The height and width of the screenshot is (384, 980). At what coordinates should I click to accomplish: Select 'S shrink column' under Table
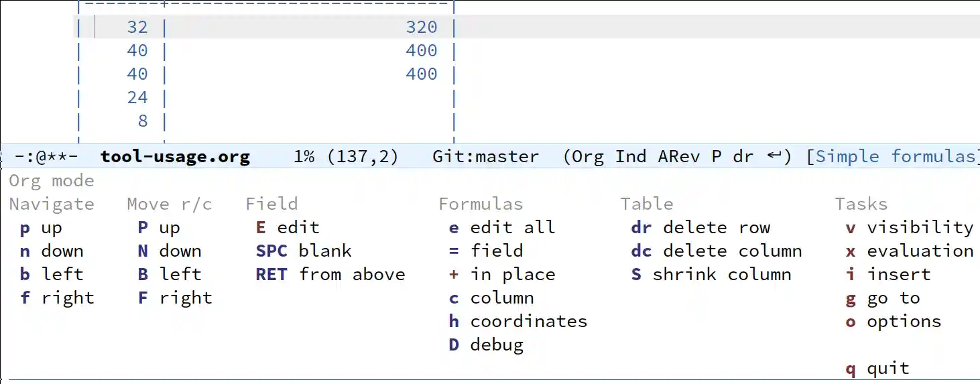pos(711,275)
